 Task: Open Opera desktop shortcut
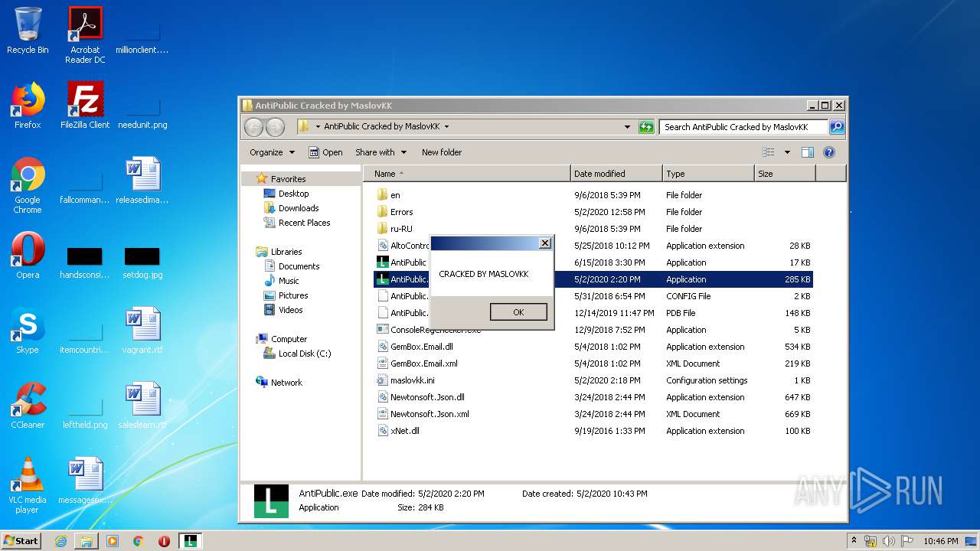click(28, 255)
